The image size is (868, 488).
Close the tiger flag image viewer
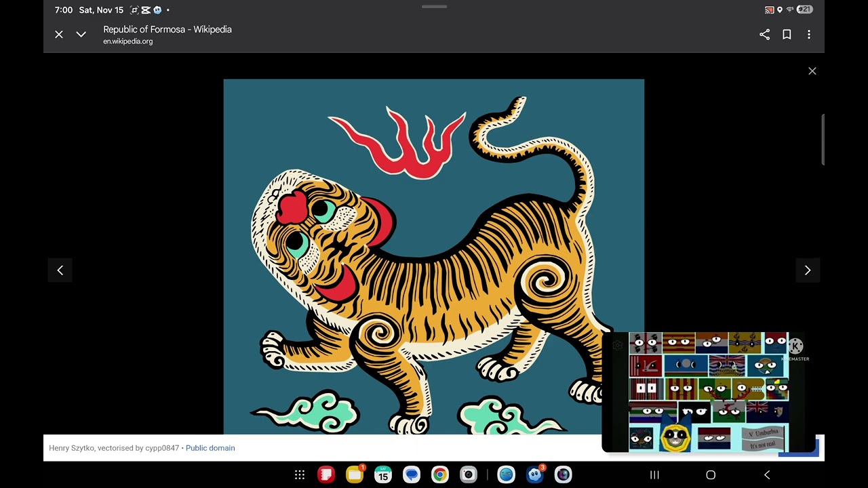pos(812,71)
